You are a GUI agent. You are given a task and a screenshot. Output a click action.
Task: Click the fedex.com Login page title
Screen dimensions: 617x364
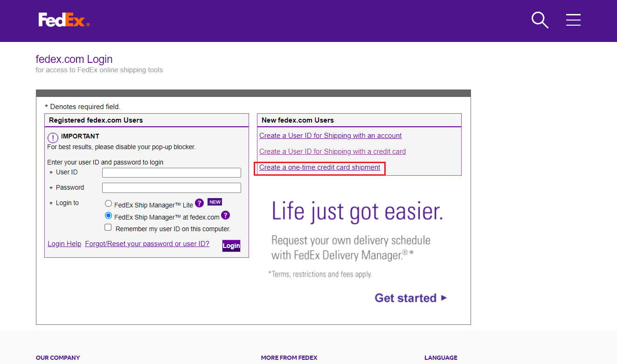[x=74, y=59]
